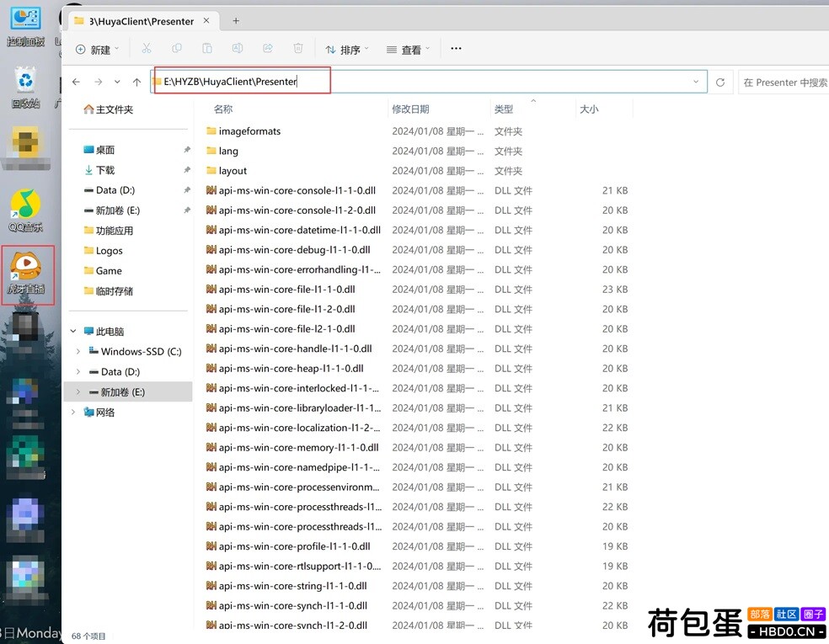Viewport: 829px width, 644px height.
Task: Close the HuyaClient\Presenter tab
Action: tap(206, 20)
